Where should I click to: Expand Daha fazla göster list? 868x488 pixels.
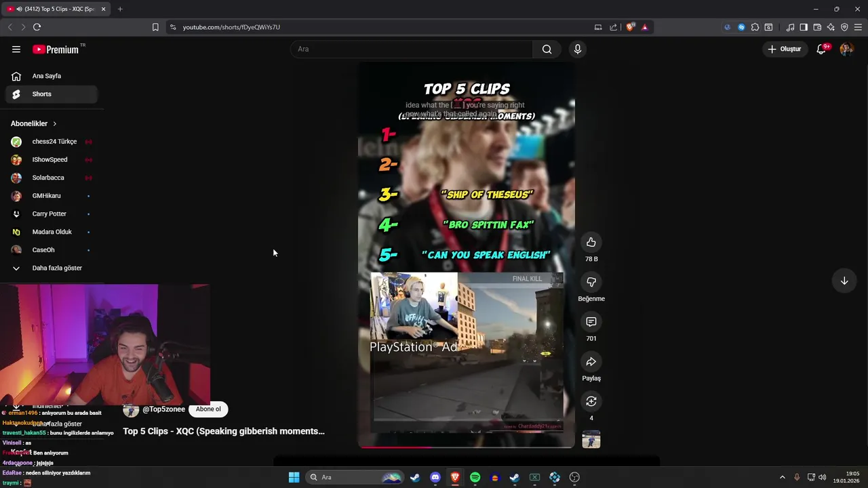point(52,268)
